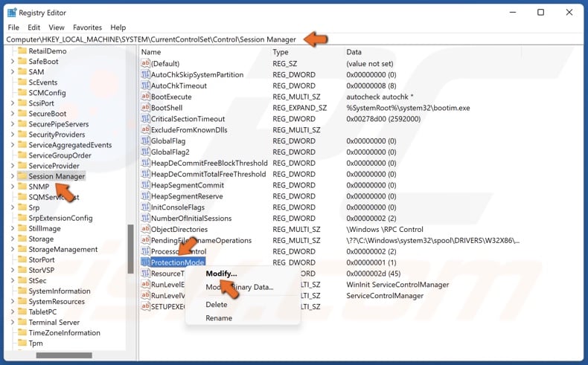Image resolution: width=588 pixels, height=365 pixels.
Task: Click the ExcludeFromKnownDlls value icon
Action: point(145,129)
